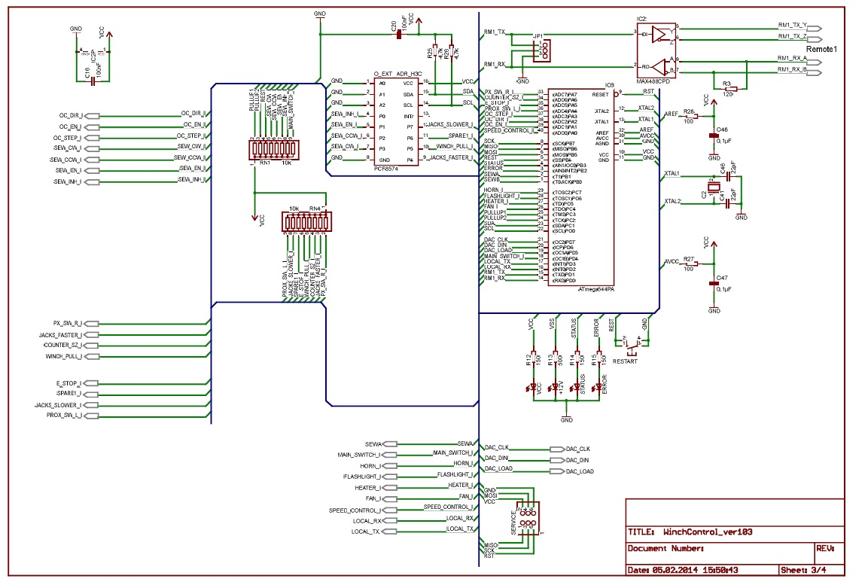Select the STATUS LED symbol
Screen dimensions: 868x588
click(577, 388)
